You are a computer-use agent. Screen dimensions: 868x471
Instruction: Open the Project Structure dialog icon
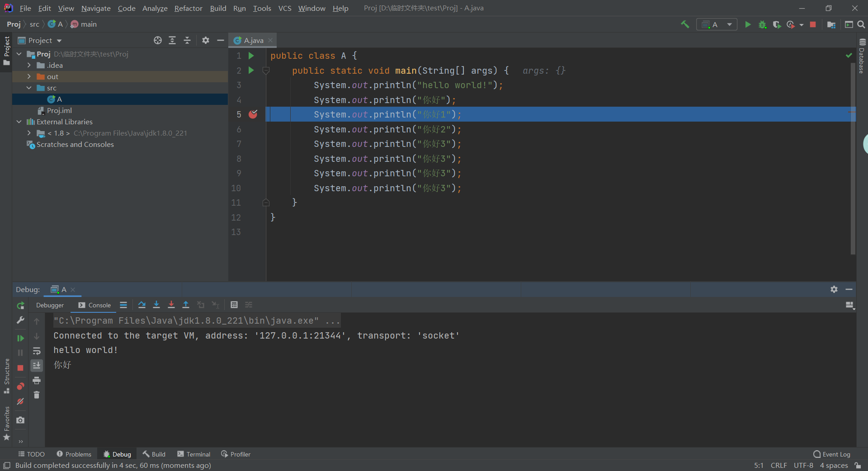click(x=831, y=24)
